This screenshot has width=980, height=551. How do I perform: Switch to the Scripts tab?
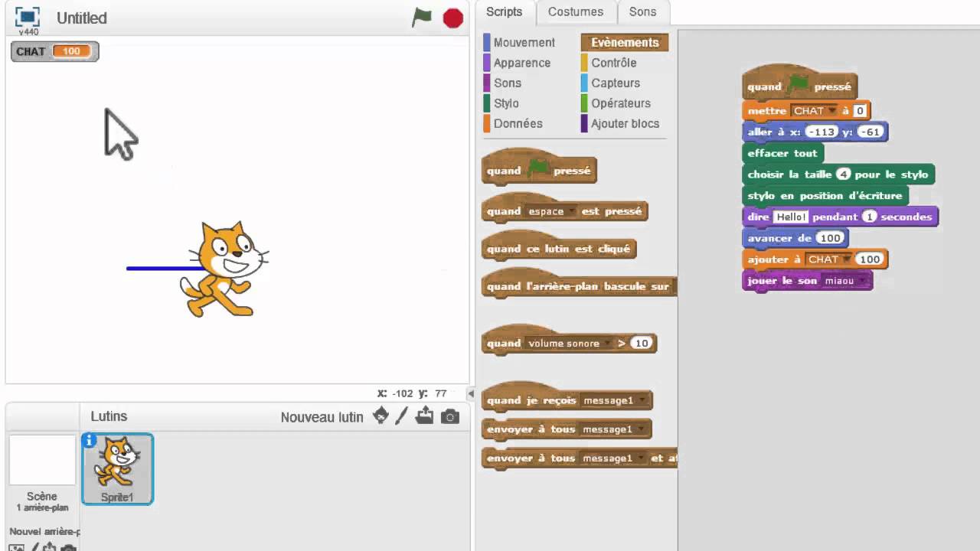[504, 11]
